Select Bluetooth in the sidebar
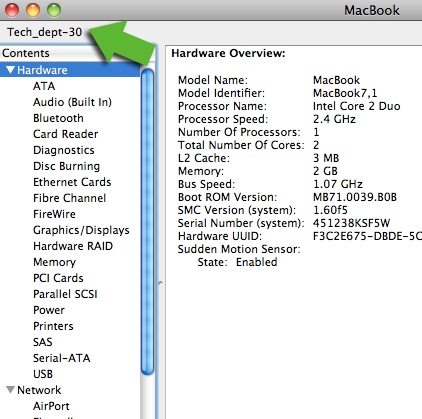This screenshot has width=422, height=419. point(58,118)
